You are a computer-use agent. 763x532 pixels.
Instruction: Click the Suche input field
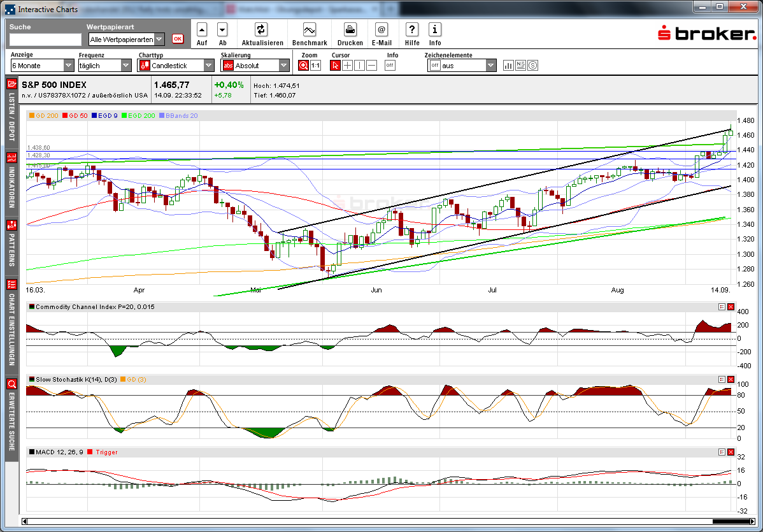coord(45,40)
